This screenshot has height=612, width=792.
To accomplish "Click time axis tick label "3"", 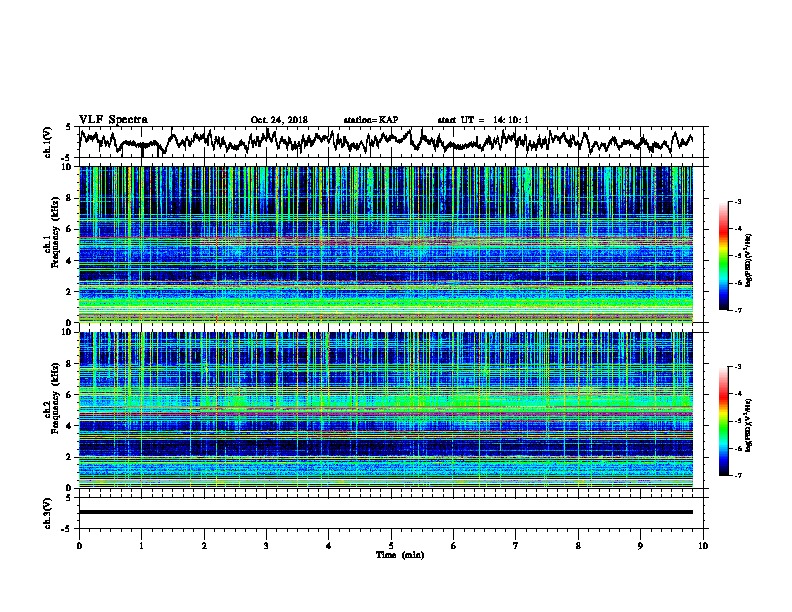I will click(266, 546).
